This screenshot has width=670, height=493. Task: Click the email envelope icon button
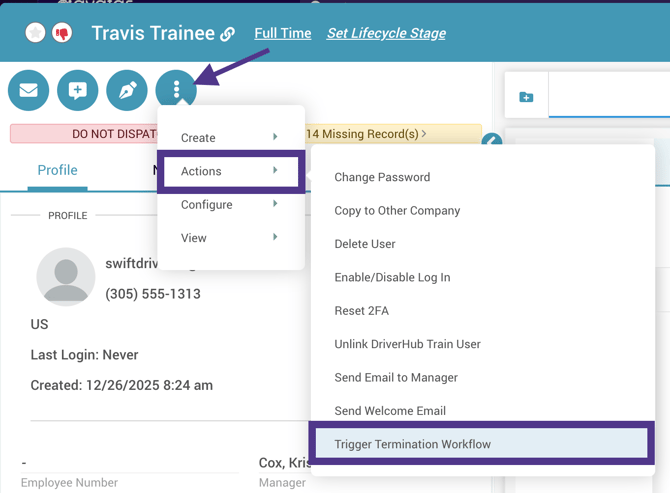pyautogui.click(x=29, y=91)
